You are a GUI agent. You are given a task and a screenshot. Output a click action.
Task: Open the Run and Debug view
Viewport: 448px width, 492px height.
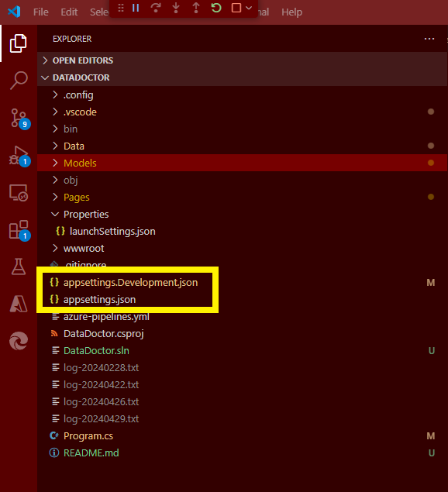tap(19, 156)
